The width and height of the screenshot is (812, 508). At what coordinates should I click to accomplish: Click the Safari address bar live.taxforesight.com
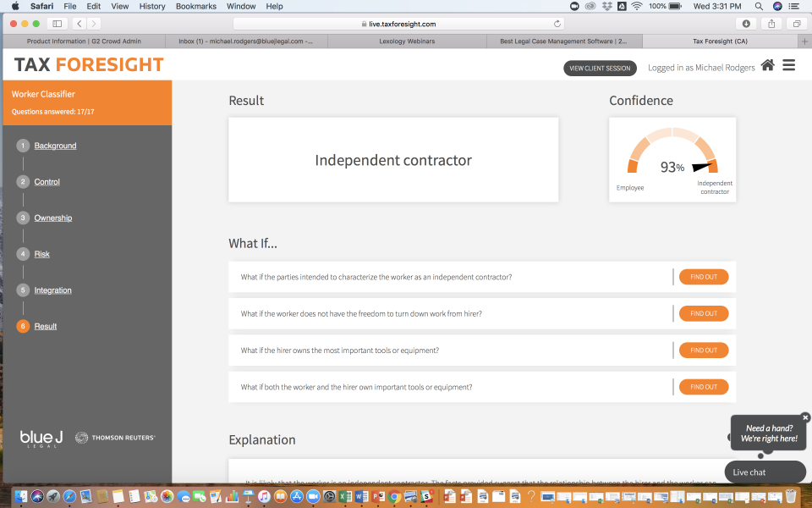(x=398, y=24)
